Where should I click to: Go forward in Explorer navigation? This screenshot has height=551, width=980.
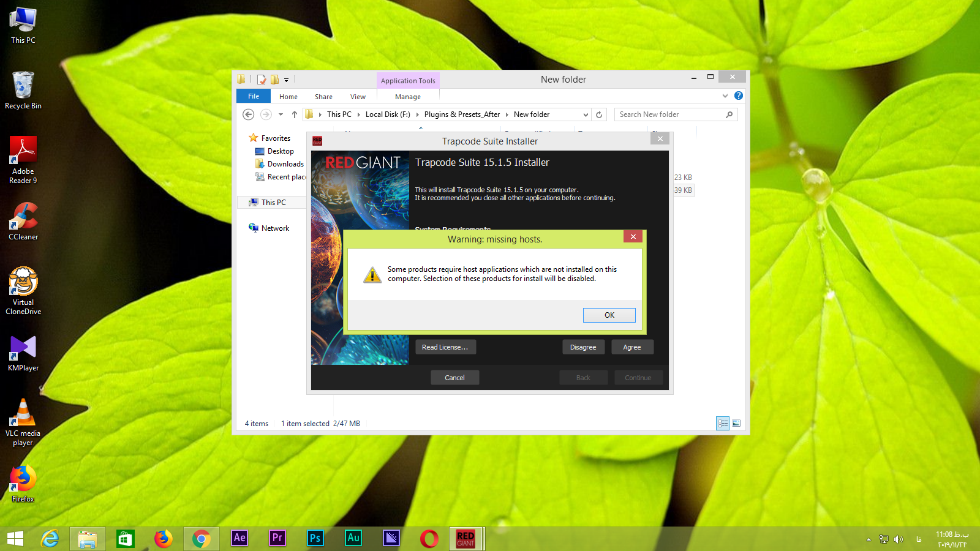pyautogui.click(x=266, y=114)
